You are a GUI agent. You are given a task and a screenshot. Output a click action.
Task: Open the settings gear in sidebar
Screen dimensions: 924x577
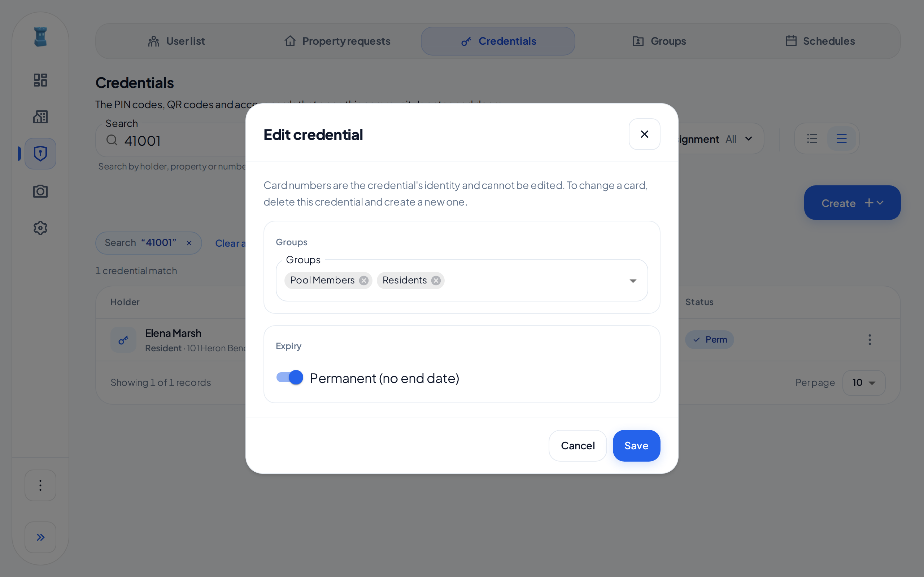click(x=40, y=228)
